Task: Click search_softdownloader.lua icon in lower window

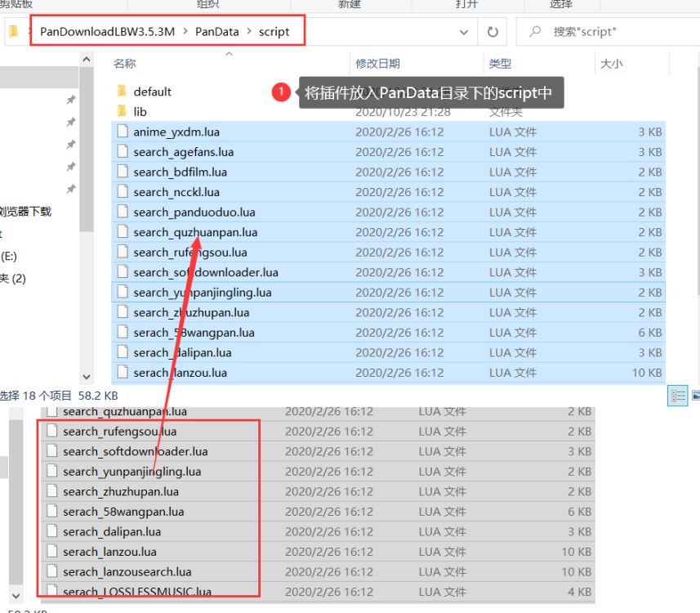Action: [52, 451]
